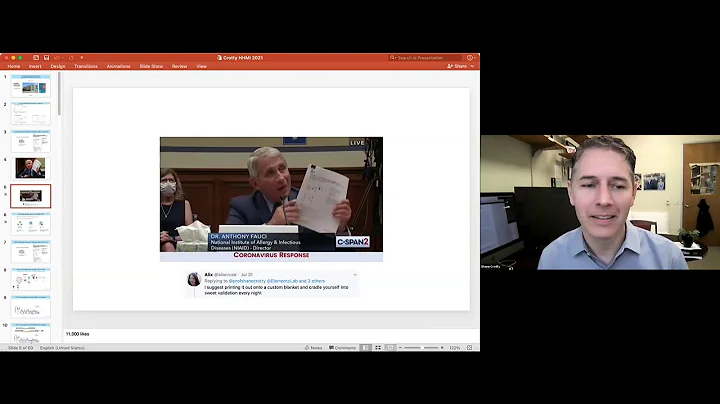Open the Insert ribbon tab
This screenshot has height=404, width=720.
[x=35, y=67]
